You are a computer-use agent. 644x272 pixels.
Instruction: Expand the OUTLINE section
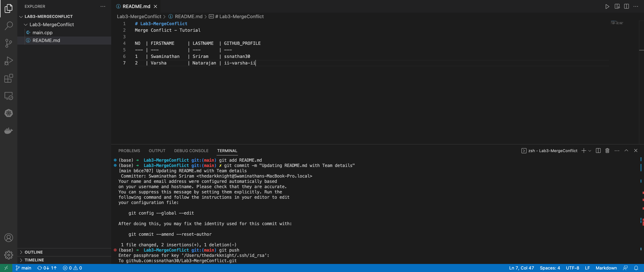[64, 252]
